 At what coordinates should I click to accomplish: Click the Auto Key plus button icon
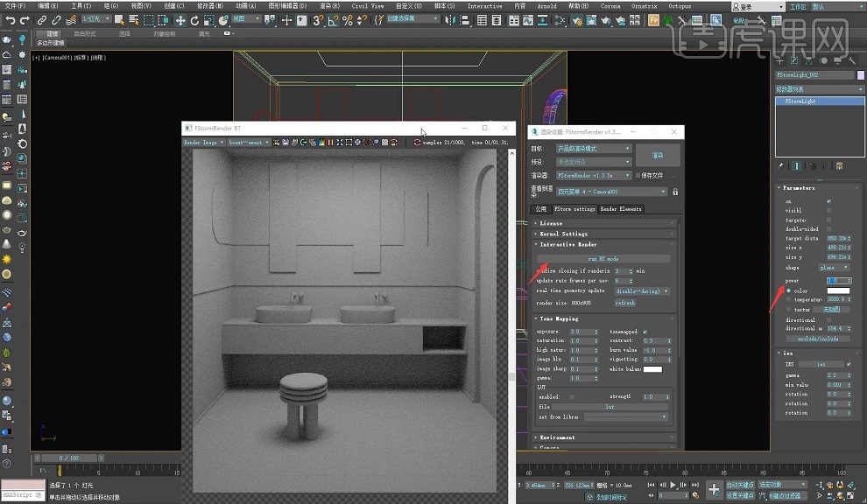714,490
